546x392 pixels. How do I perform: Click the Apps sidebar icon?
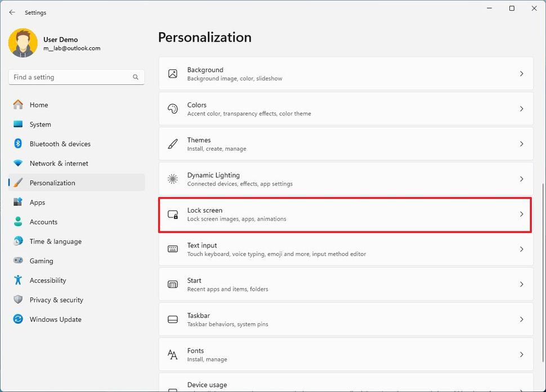click(x=19, y=202)
